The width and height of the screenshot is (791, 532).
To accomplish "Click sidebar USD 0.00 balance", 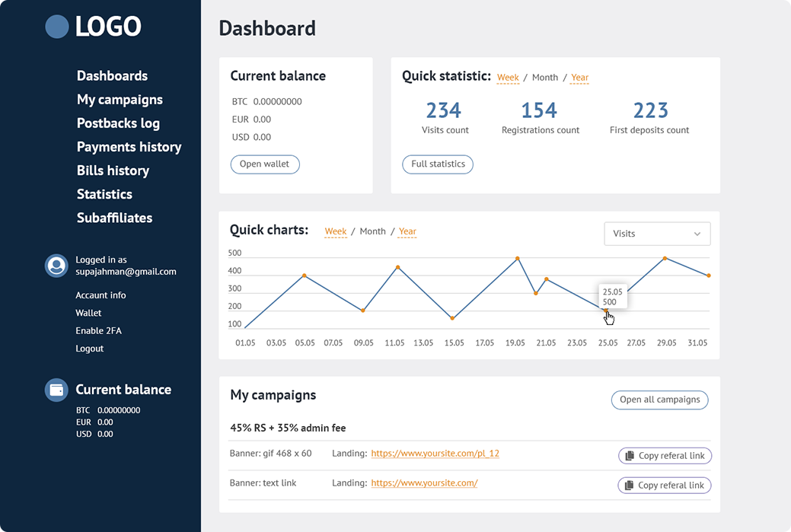I will [x=94, y=434].
